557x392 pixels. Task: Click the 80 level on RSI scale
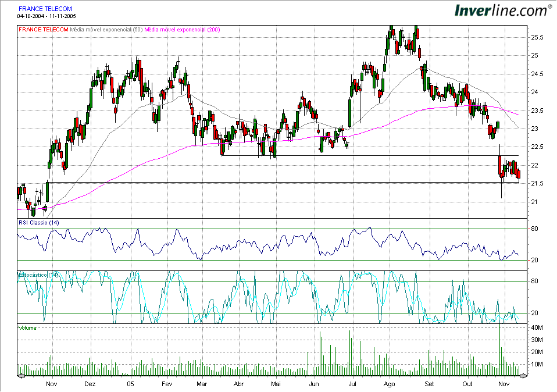click(534, 229)
